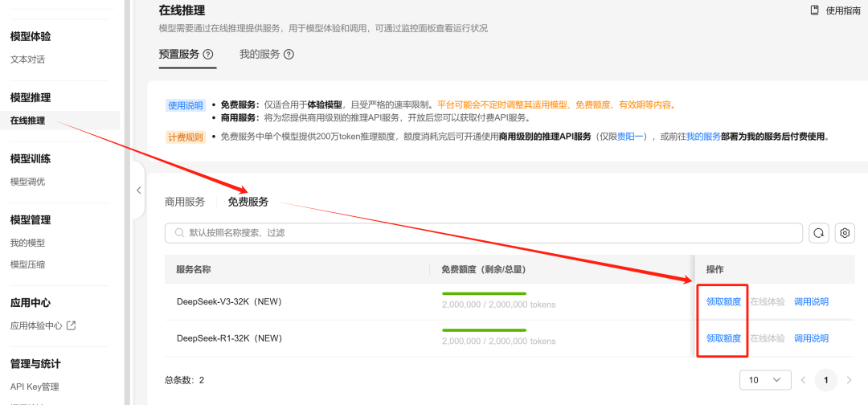Click the 服务名称 column header
The width and height of the screenshot is (868, 405).
(x=193, y=269)
